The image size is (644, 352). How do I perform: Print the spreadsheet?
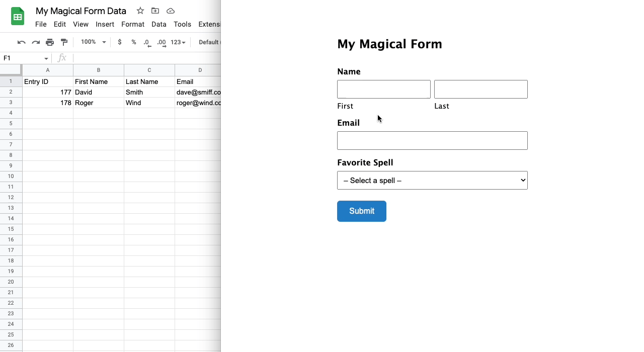pyautogui.click(x=50, y=42)
